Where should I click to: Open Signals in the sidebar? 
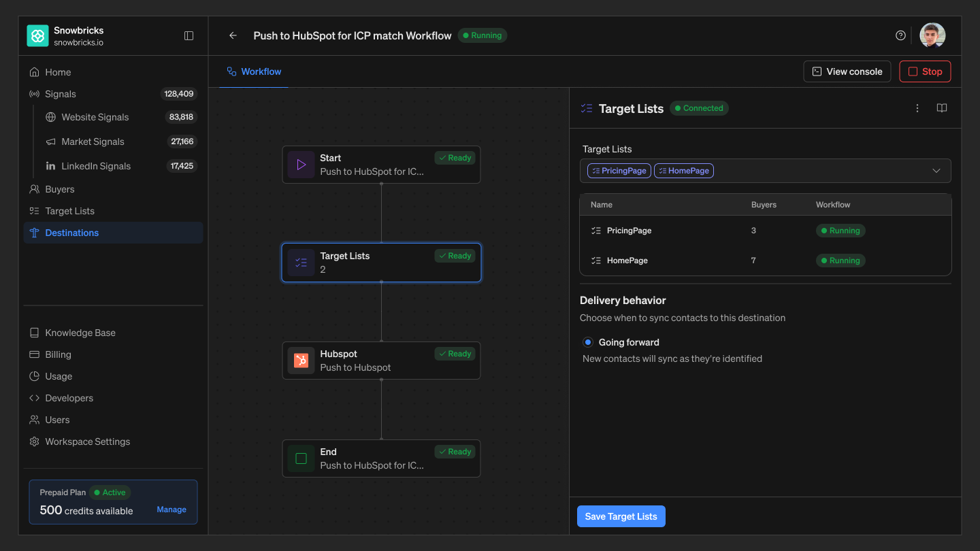tap(113, 94)
